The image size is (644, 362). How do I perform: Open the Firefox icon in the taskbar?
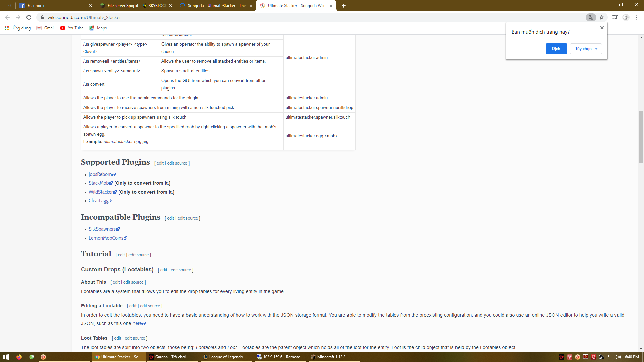tap(19, 357)
